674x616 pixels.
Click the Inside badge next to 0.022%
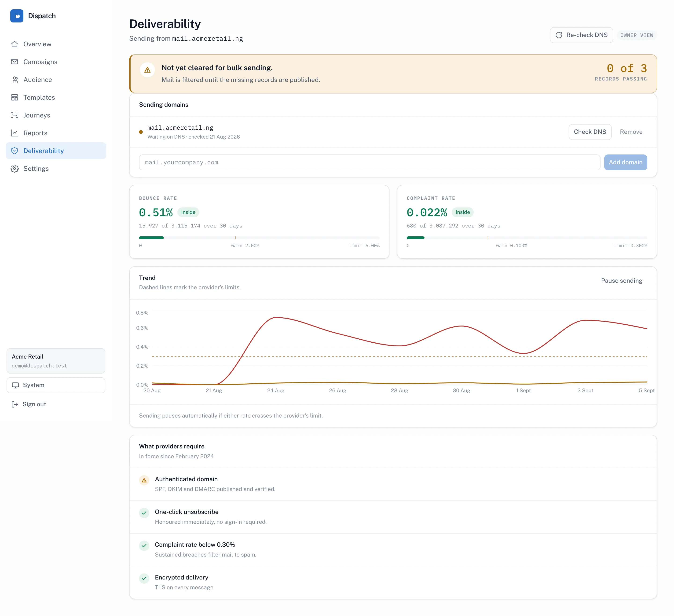point(462,212)
